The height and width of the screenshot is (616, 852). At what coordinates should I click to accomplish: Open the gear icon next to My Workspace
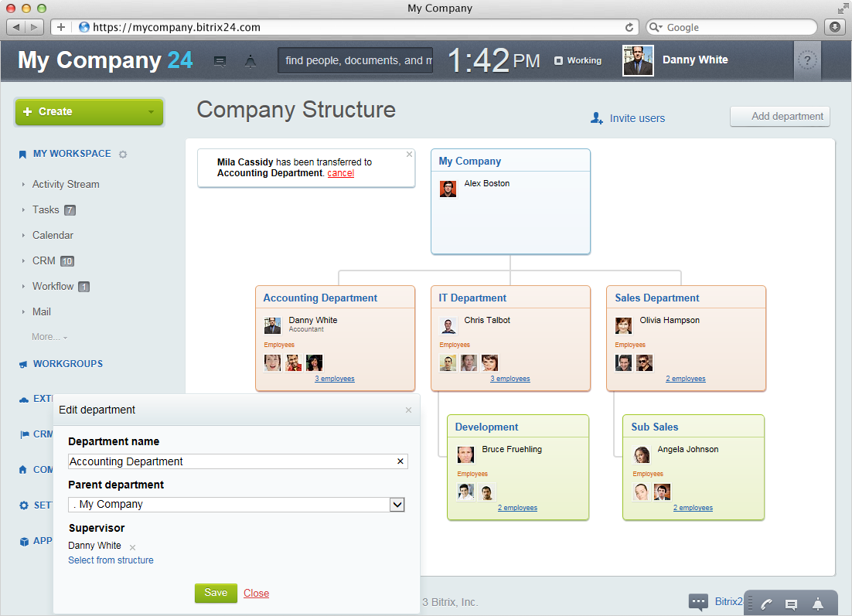(123, 154)
